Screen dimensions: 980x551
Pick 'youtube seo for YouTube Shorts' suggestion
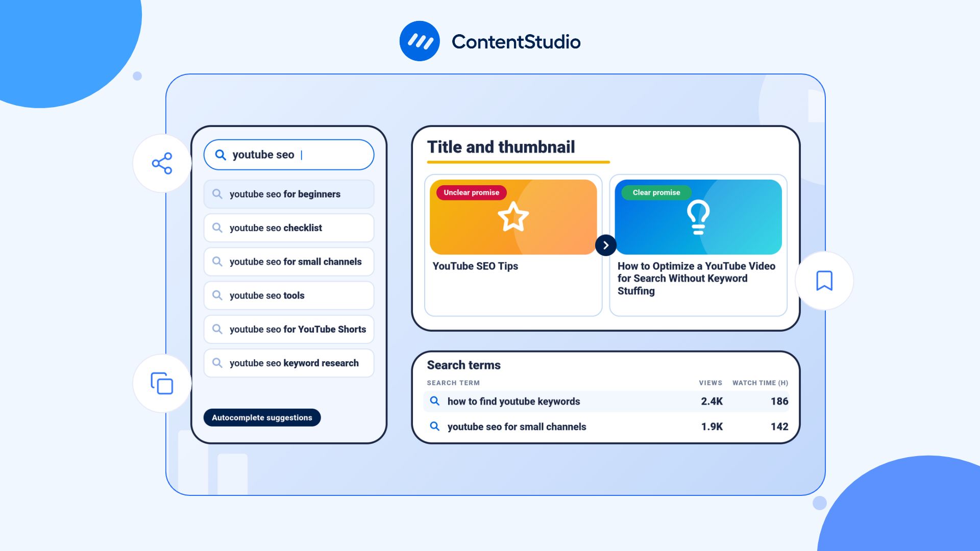pyautogui.click(x=289, y=329)
